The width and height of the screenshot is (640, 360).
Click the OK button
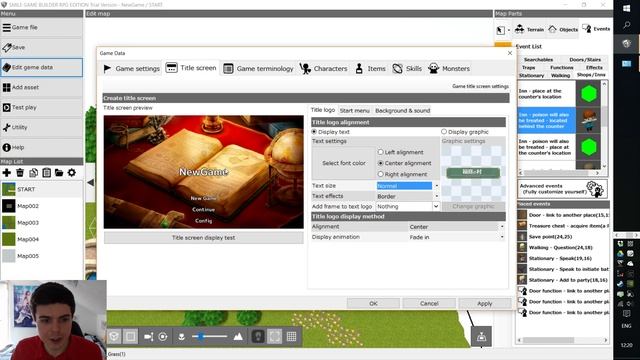pos(373,303)
